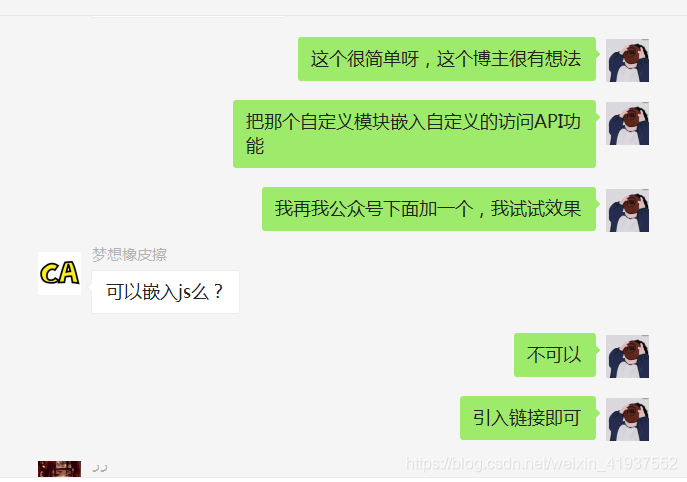This screenshot has width=687, height=482.
Task: Open the yellow CA avatar profile
Action: pos(59,273)
